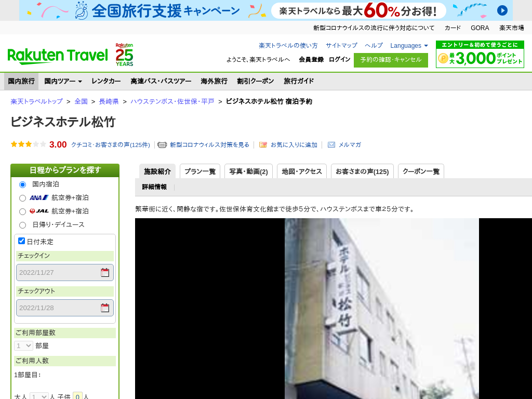This screenshot has height=399, width=532.
Task: Open 国内旅行 in main navigation
Action: click(x=21, y=81)
